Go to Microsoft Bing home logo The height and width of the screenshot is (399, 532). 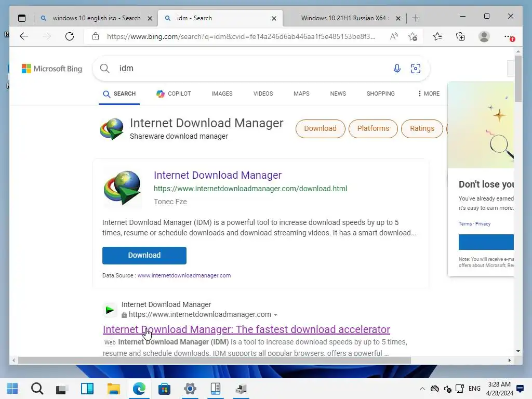tap(52, 69)
